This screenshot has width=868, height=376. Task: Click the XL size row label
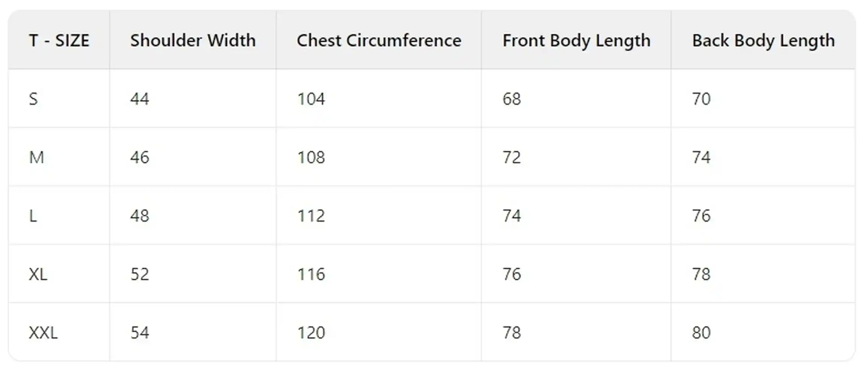click(38, 274)
